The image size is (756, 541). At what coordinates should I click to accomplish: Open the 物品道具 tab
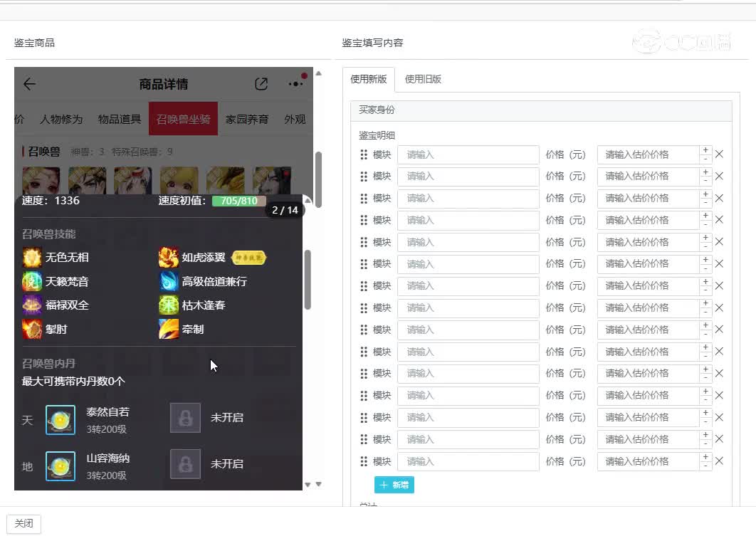coord(120,119)
